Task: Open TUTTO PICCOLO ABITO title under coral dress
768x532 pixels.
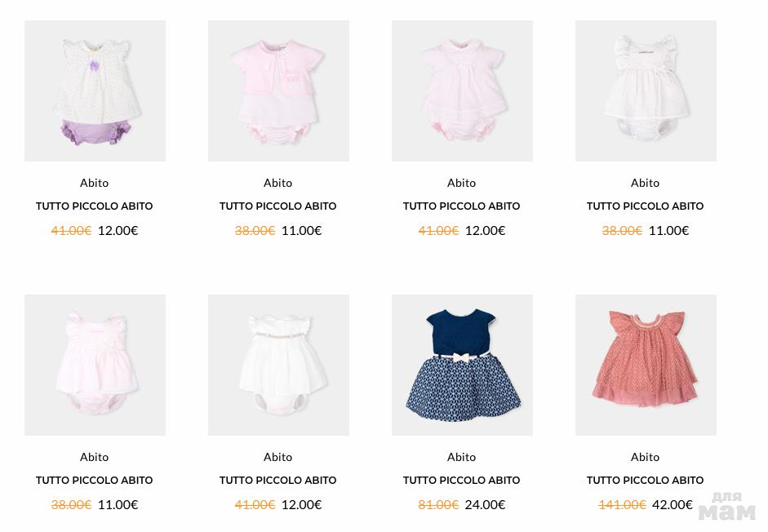Action: [x=645, y=480]
